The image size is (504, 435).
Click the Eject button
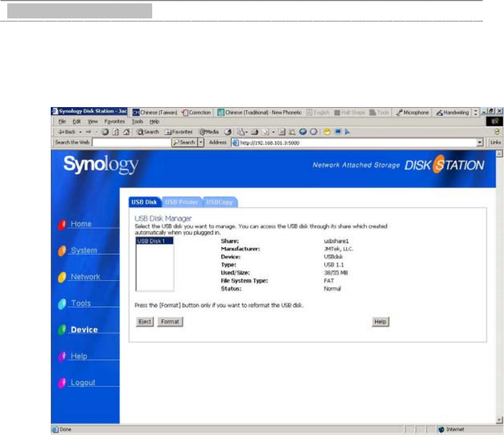click(144, 322)
